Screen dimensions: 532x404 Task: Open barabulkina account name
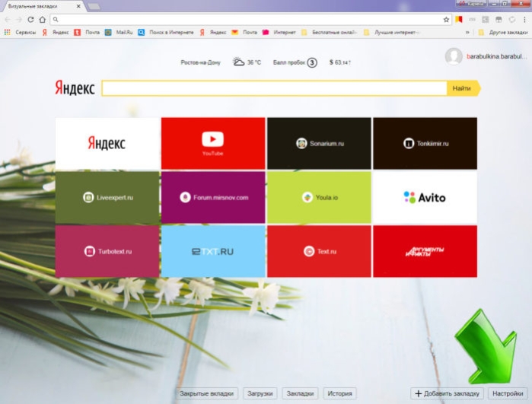497,56
